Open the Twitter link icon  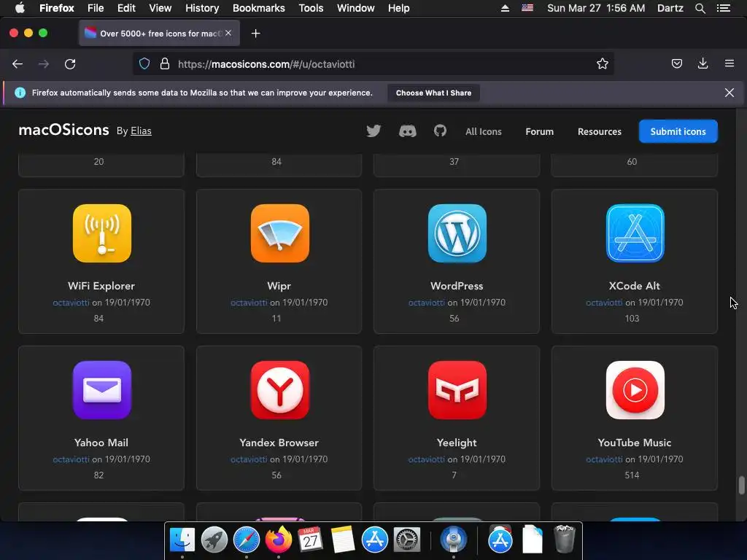coord(373,131)
